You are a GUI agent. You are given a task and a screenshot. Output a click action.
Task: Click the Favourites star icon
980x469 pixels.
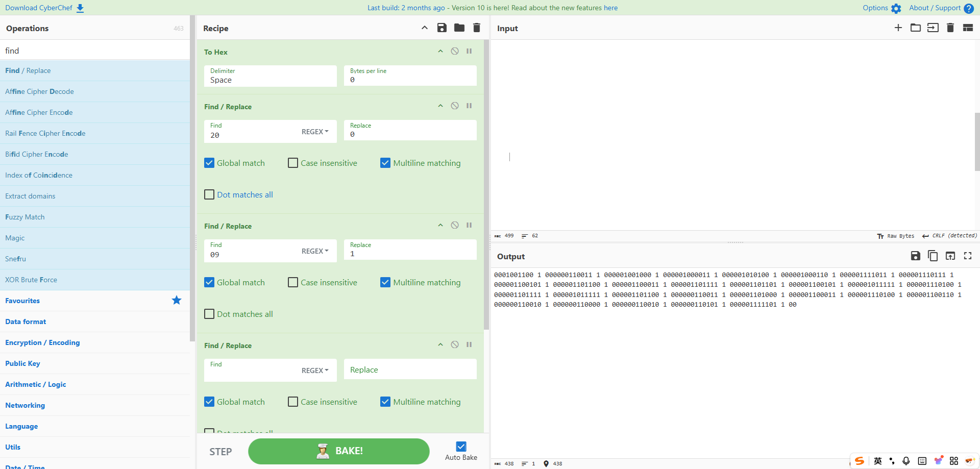[x=177, y=301]
